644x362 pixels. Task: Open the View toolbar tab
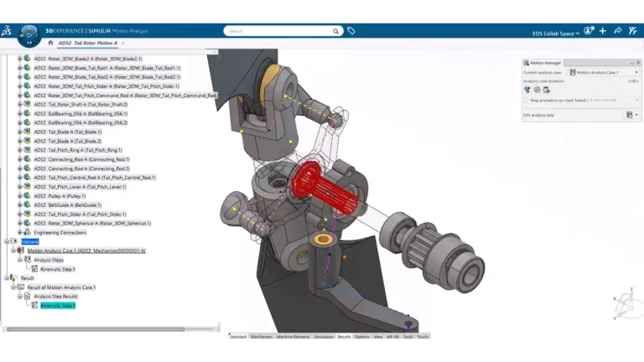(x=378, y=337)
